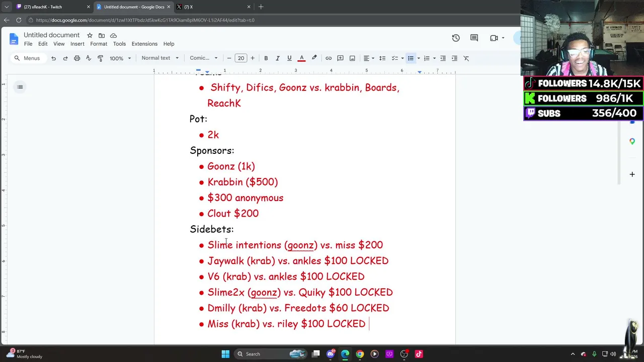644x362 pixels.
Task: Expand bulleted list options arrow
Action: tap(418, 58)
